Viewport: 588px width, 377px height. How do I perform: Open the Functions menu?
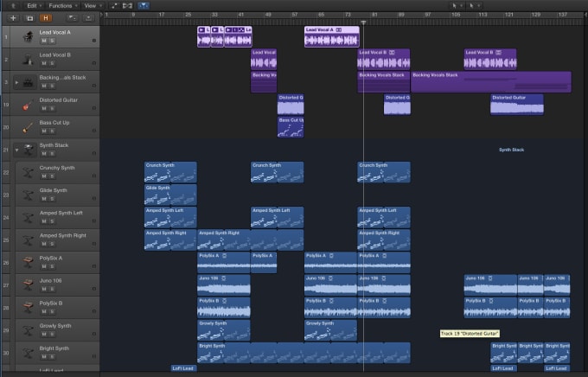pyautogui.click(x=62, y=6)
